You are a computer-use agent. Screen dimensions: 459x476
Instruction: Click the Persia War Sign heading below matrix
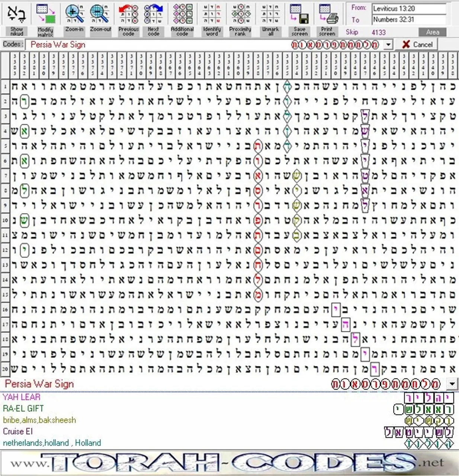tap(39, 384)
